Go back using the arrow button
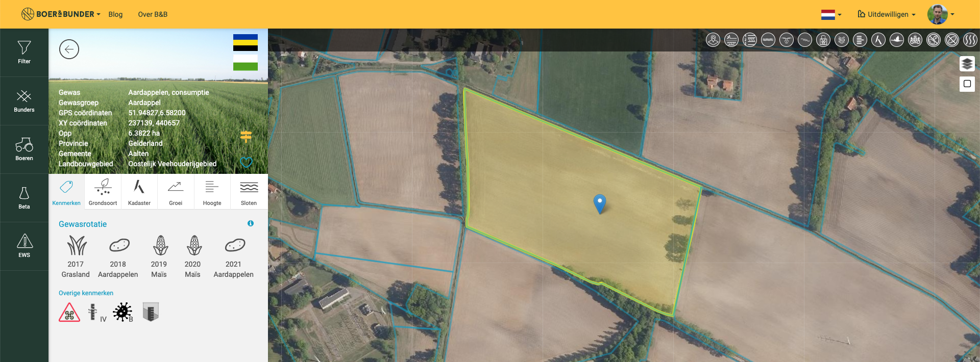Screen dimensions: 980x362 pyautogui.click(x=69, y=49)
